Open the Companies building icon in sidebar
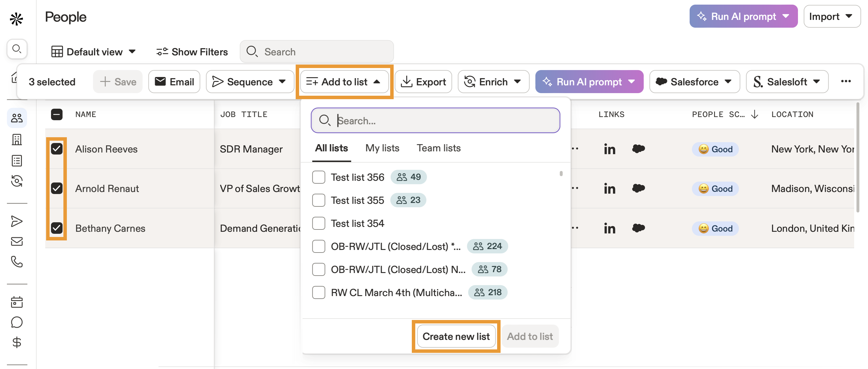This screenshot has height=369, width=868. tap(16, 139)
